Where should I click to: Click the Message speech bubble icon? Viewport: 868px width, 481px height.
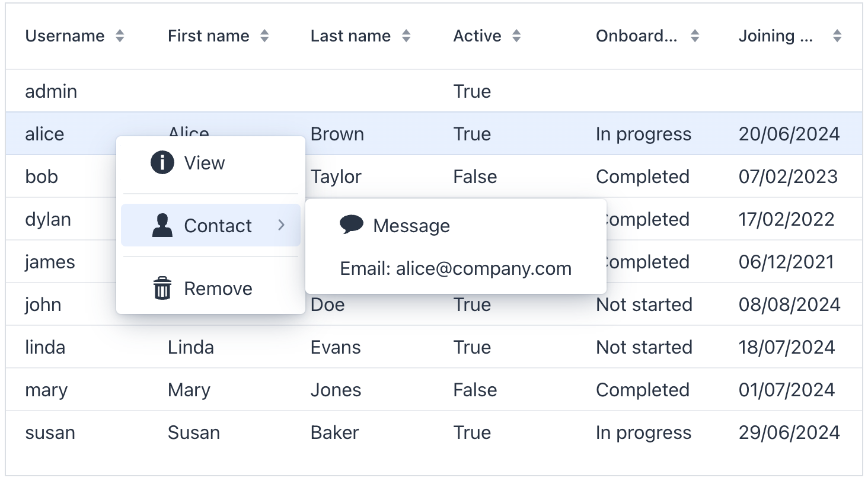click(351, 225)
